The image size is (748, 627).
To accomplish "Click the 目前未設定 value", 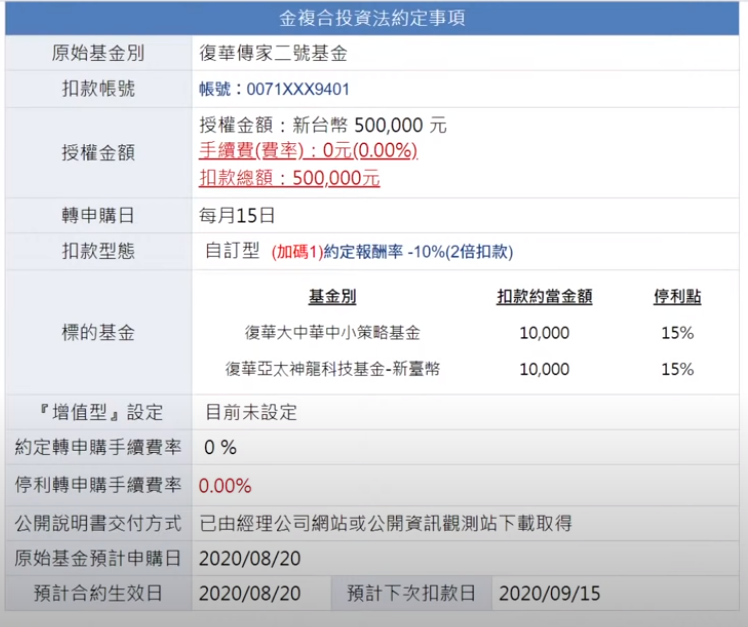I will point(251,412).
